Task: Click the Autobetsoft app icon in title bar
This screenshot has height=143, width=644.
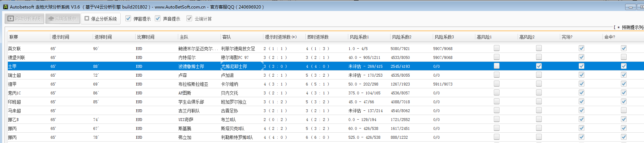Action: point(5,7)
